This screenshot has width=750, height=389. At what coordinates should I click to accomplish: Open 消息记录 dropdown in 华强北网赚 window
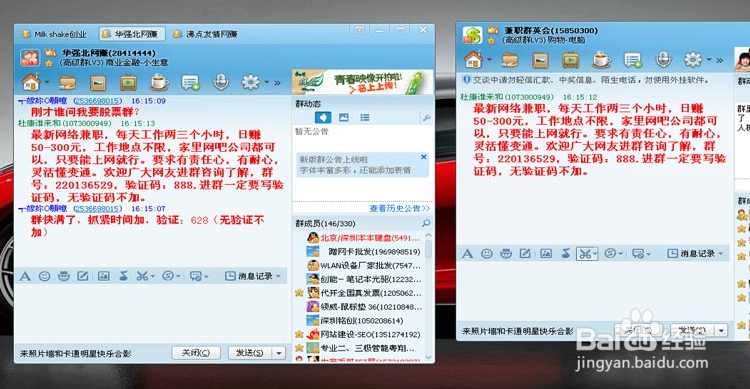[278, 276]
